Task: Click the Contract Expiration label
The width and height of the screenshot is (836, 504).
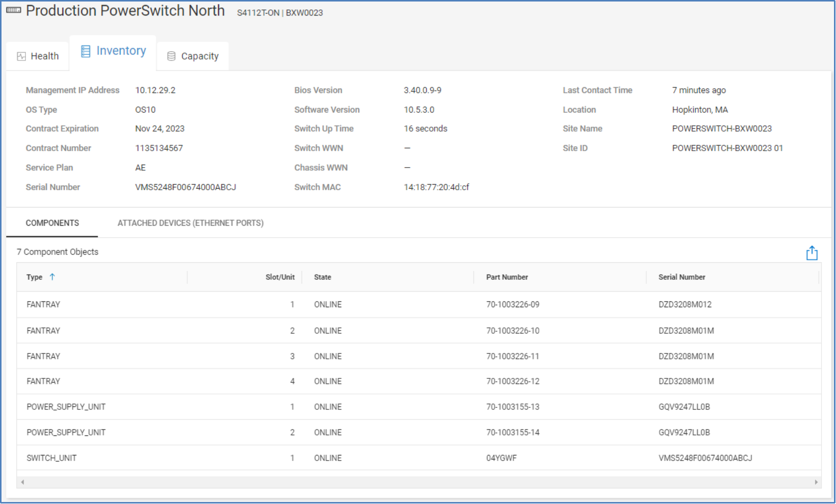Action: 62,129
